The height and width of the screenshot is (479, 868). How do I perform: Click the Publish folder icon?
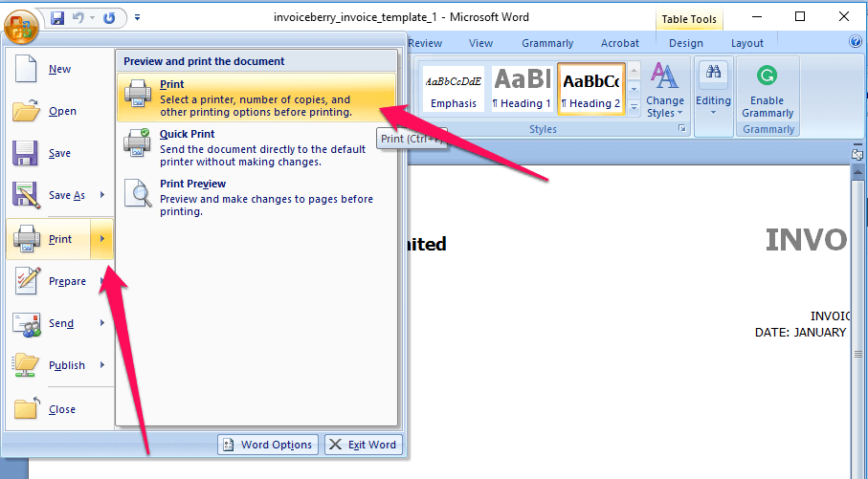(x=26, y=365)
